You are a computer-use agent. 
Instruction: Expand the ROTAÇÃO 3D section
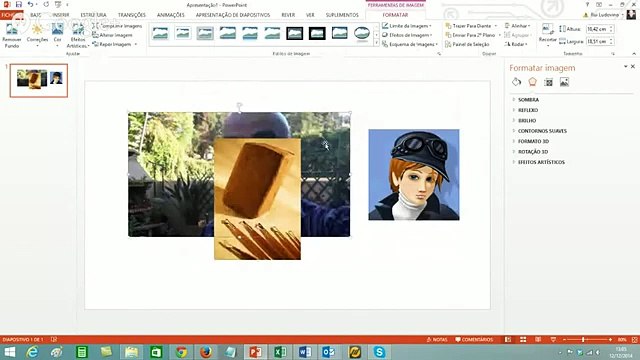tap(533, 152)
